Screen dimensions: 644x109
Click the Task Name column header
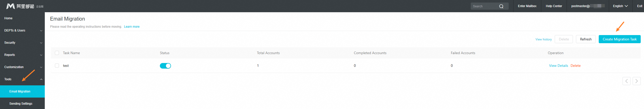(71, 53)
